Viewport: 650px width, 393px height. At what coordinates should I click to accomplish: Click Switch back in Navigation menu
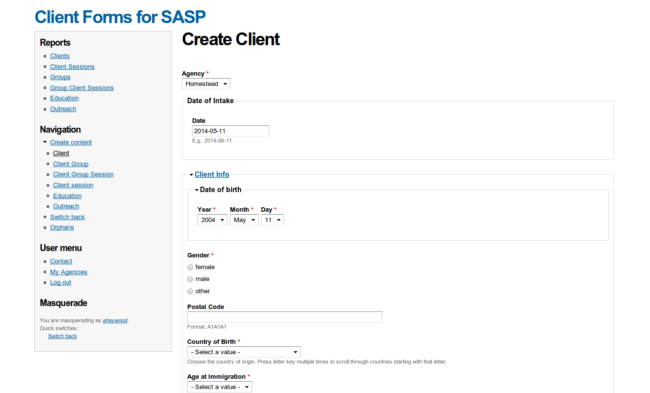tap(67, 217)
